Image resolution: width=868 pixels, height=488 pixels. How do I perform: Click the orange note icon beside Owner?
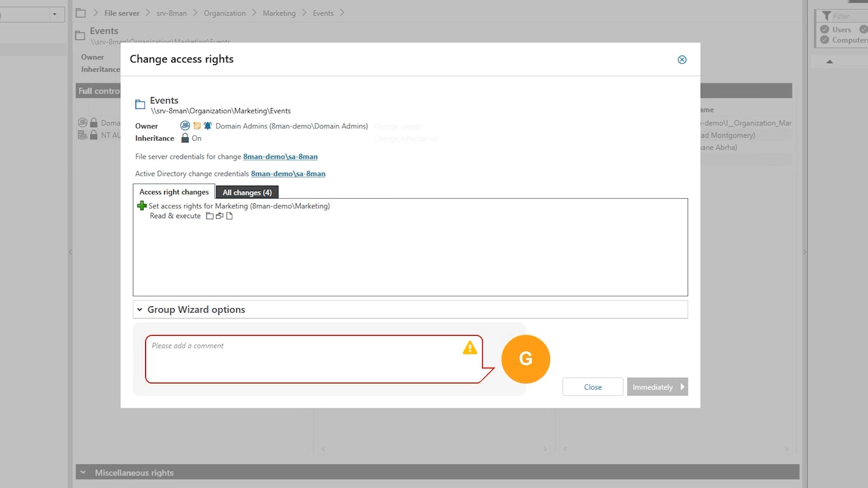[197, 126]
